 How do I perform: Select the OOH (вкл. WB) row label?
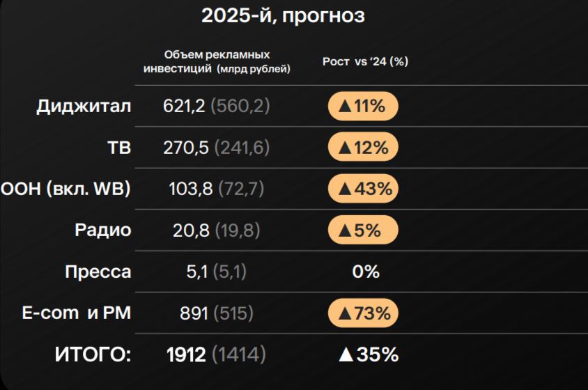click(66, 189)
